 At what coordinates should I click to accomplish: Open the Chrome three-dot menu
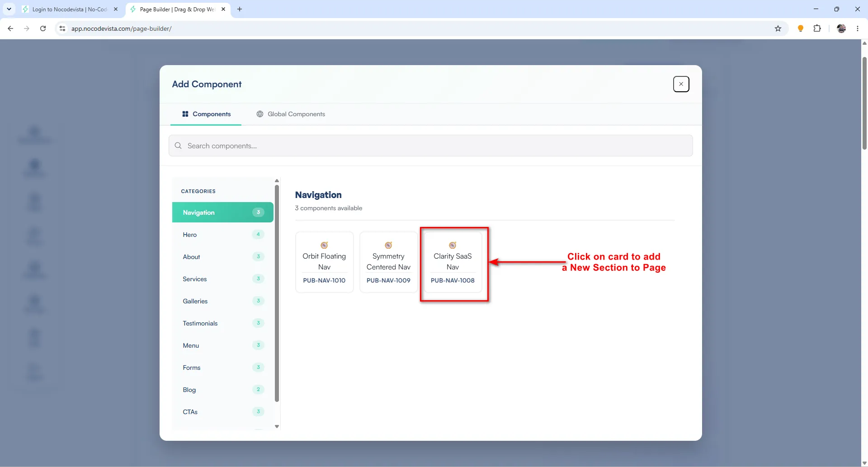858,28
